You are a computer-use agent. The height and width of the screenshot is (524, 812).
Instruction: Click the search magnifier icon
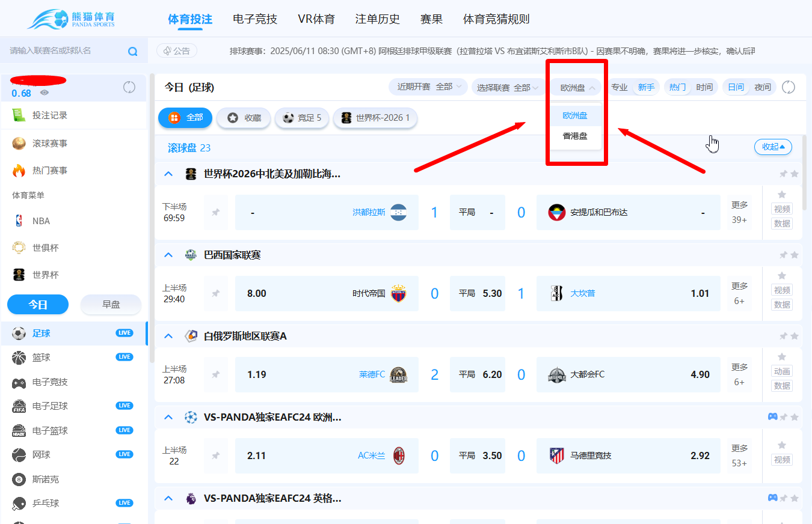[x=133, y=51]
